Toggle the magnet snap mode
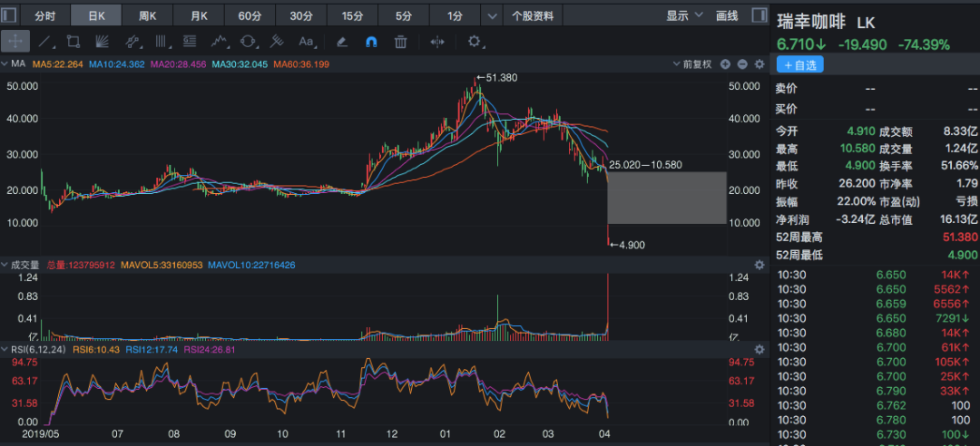Screen dimensions: 980x446 tap(371, 42)
